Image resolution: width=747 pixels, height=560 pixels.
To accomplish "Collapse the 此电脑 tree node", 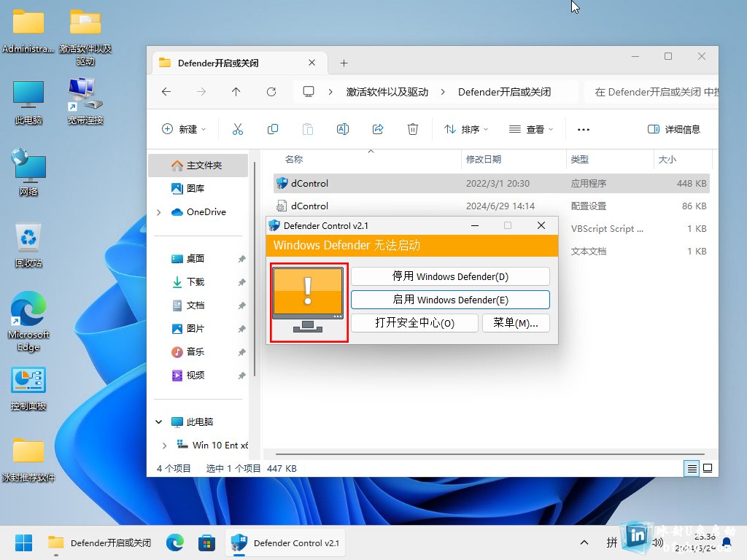I will point(159,422).
